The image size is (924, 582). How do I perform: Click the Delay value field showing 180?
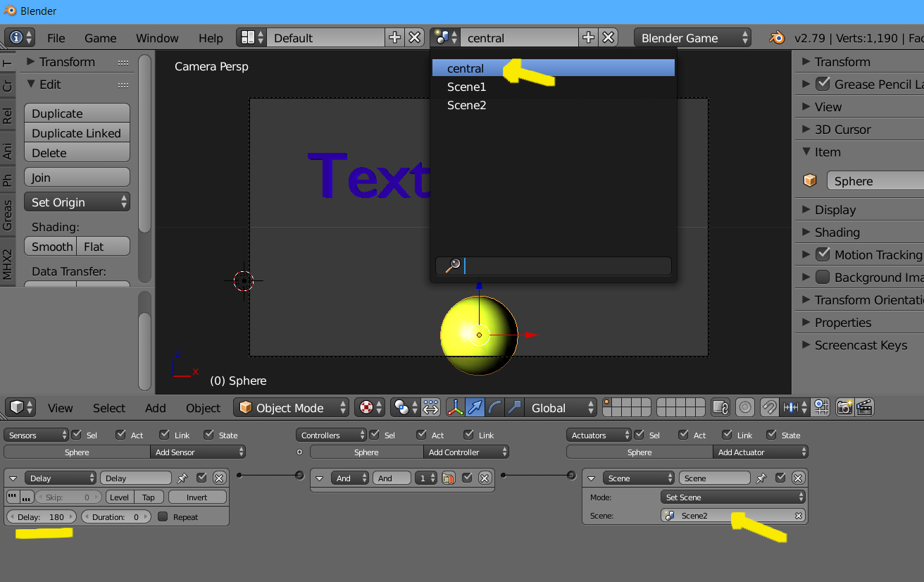click(41, 516)
